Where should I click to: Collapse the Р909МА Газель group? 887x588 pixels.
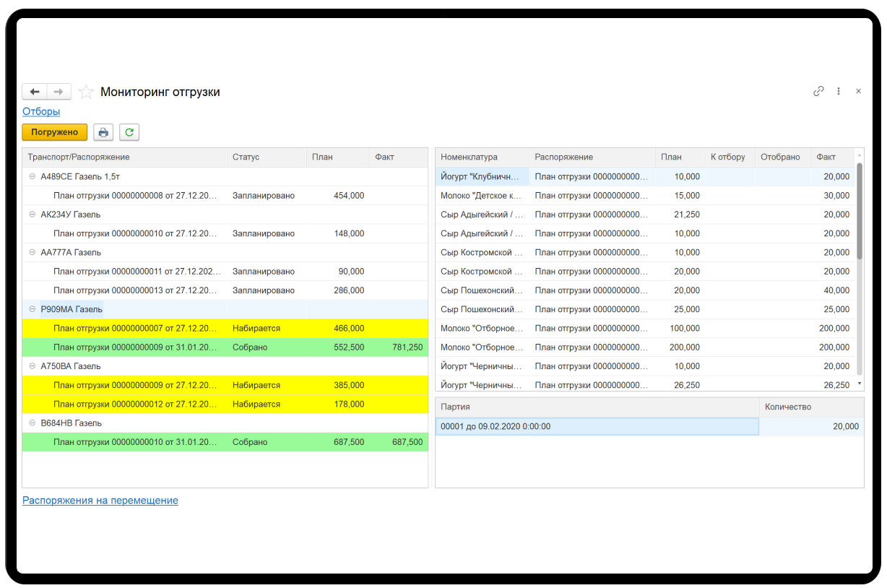(32, 309)
